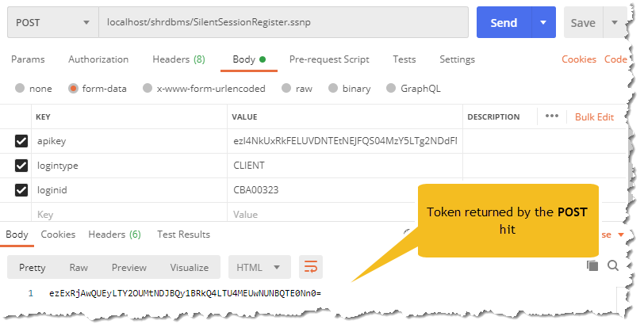This screenshot has height=328, width=644.
Task: Click the wrap lines icon in response toolbar
Action: [x=311, y=267]
